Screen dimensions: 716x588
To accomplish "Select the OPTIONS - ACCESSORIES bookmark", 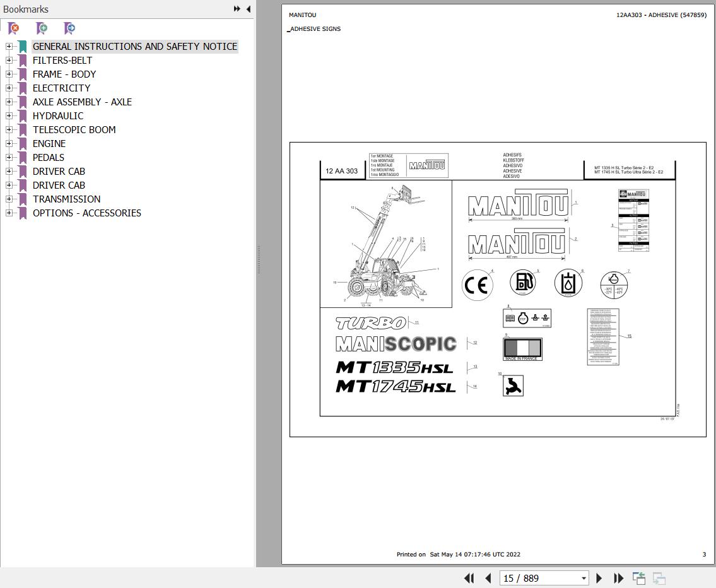I will point(87,213).
